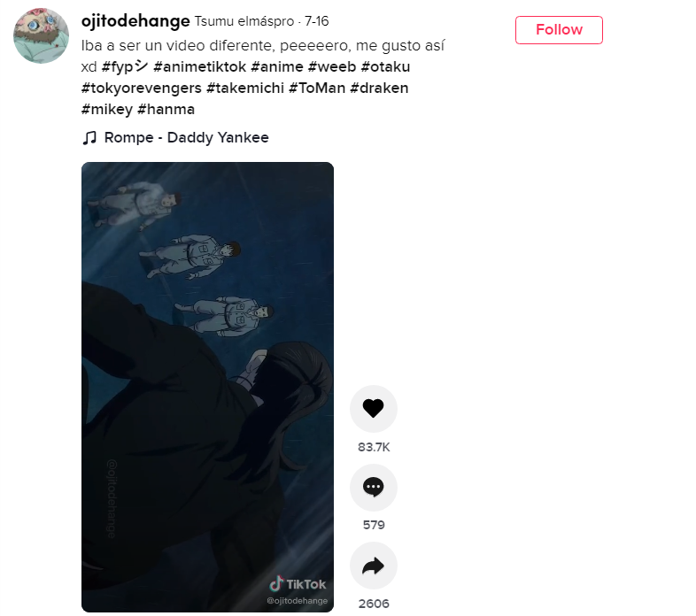696x616 pixels.
Task: Open ojitodehange profile avatar
Action: coord(42,35)
